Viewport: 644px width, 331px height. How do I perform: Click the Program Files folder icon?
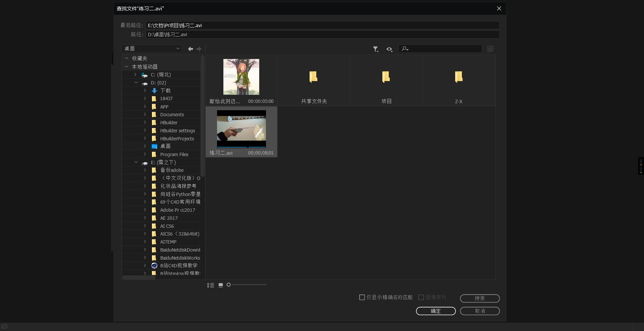pos(154,154)
